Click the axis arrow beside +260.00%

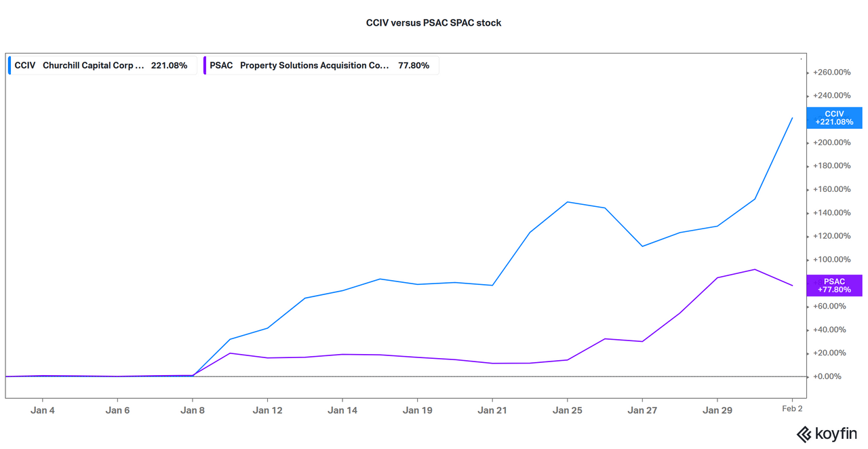806,72
